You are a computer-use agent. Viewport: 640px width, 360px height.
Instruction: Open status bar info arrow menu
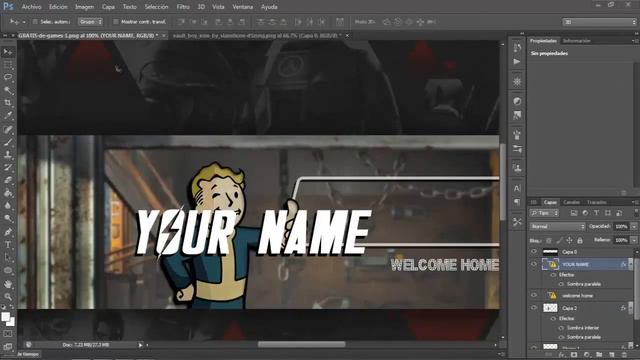click(x=140, y=345)
